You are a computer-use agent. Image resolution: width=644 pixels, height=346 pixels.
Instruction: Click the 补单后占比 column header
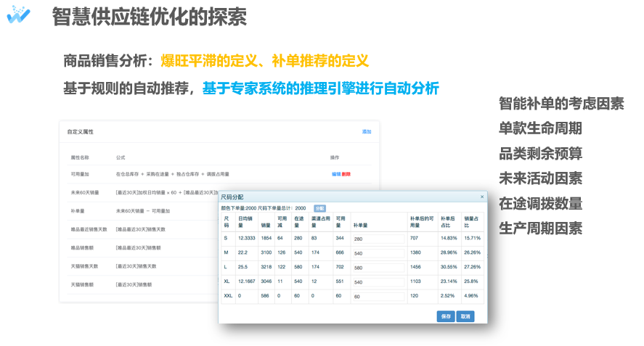pos(448,222)
